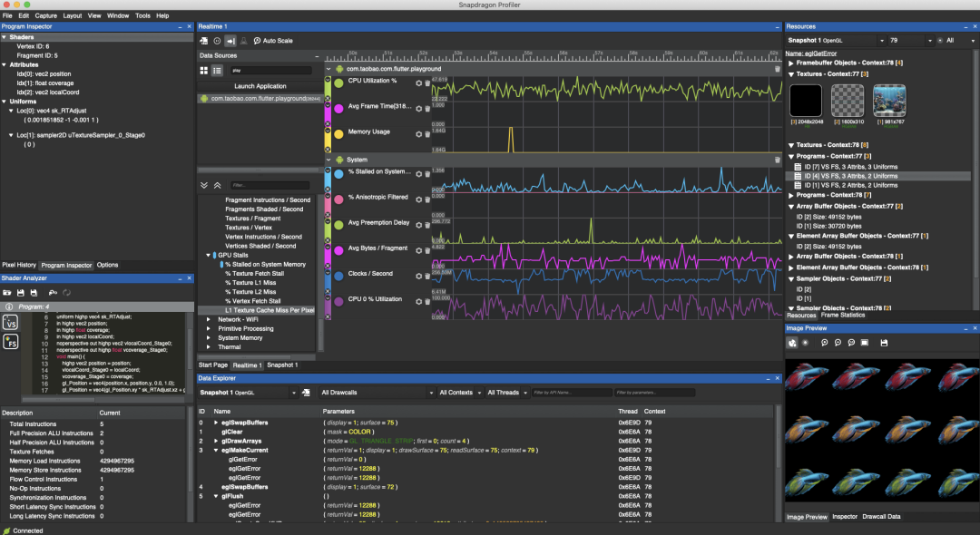Collapse all metric categories with double-down arrows
This screenshot has width=980, height=535.
coord(204,185)
